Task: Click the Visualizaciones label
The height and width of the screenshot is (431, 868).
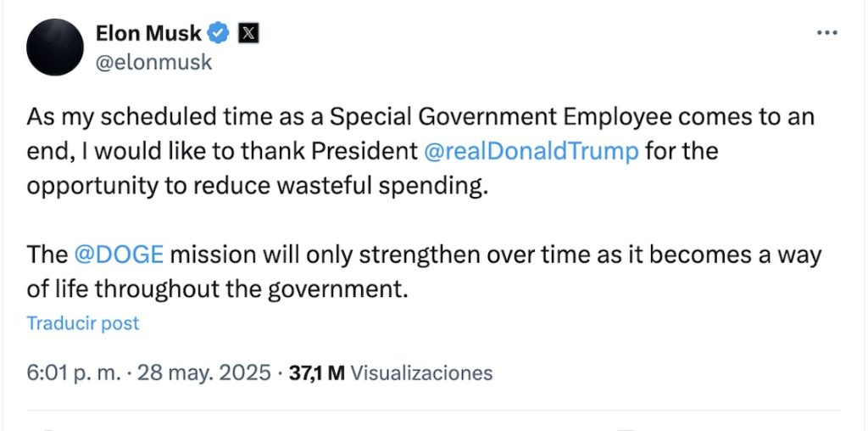Action: pyautogui.click(x=421, y=372)
